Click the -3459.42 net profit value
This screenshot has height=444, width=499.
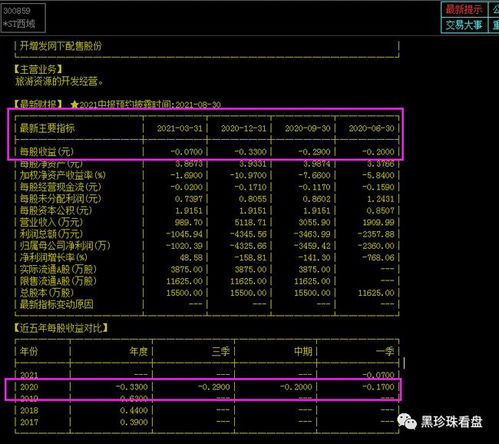[x=312, y=246]
